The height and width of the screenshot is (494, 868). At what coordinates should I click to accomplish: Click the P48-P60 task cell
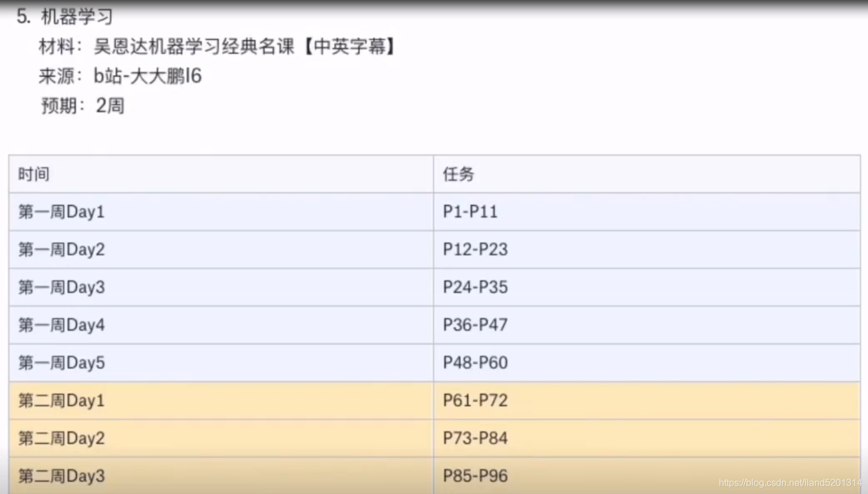tap(647, 363)
